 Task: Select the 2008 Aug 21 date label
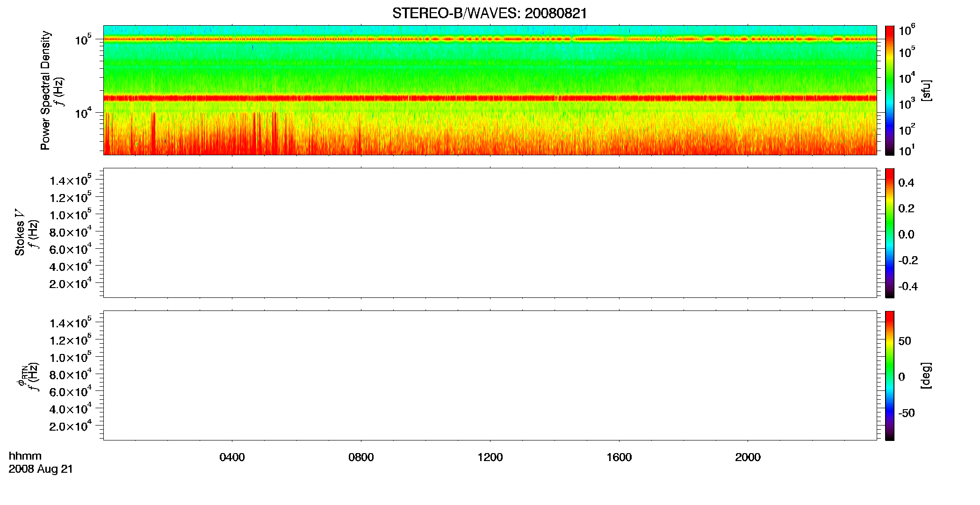pos(41,469)
